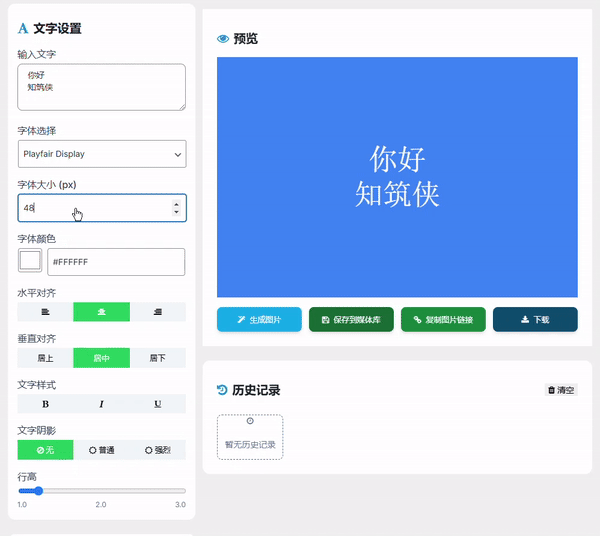Image resolution: width=600 pixels, height=536 pixels.
Task: Select left horizontal alignment icon
Action: [45, 312]
